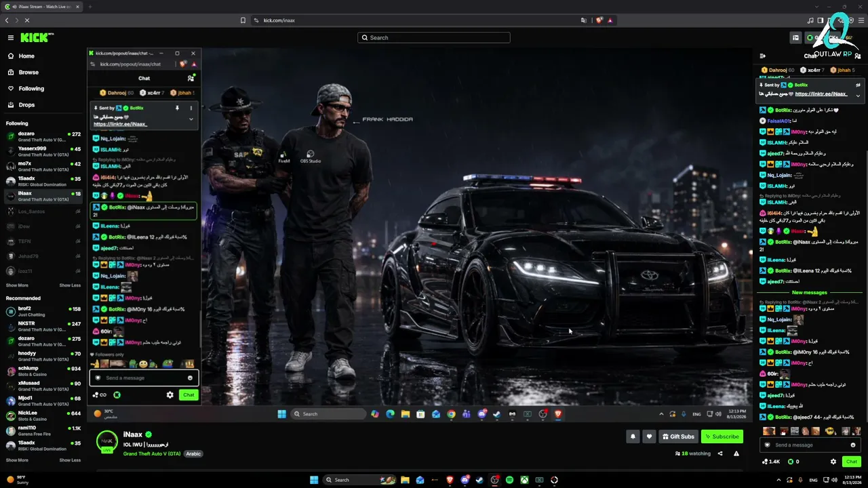The image size is (868, 488).
Task: Open Windows Start menu on bottom taskbar
Action: 314,480
